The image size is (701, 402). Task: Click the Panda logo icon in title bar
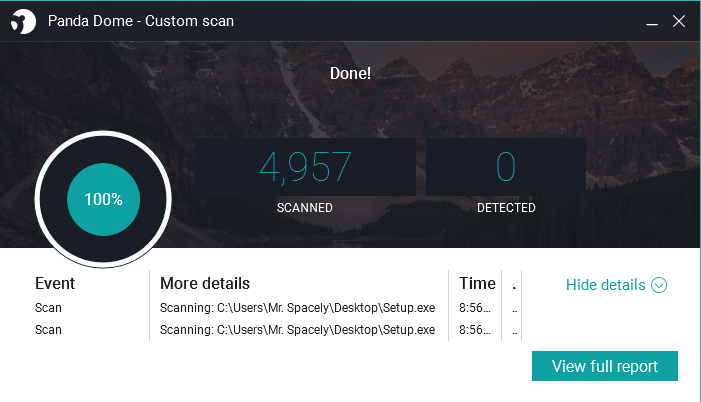[x=23, y=21]
